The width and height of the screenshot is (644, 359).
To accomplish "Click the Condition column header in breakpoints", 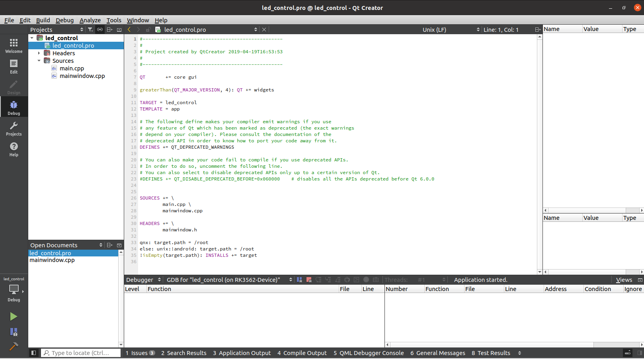I will (x=603, y=289).
